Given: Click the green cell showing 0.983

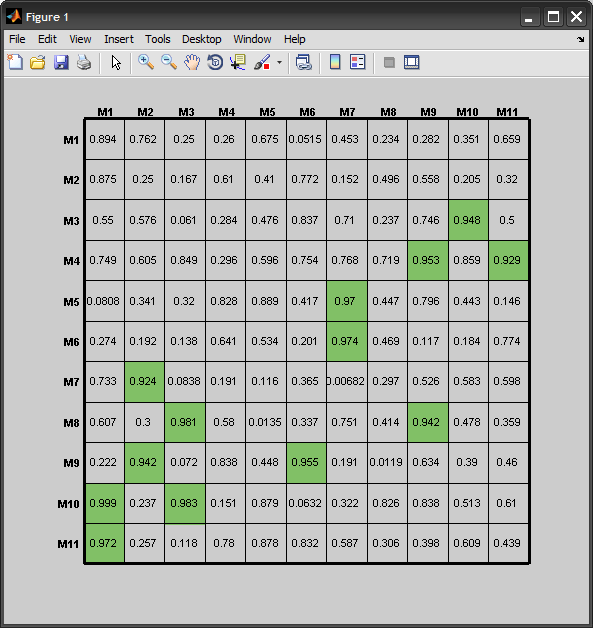Looking at the screenshot, I should pyautogui.click(x=185, y=503).
